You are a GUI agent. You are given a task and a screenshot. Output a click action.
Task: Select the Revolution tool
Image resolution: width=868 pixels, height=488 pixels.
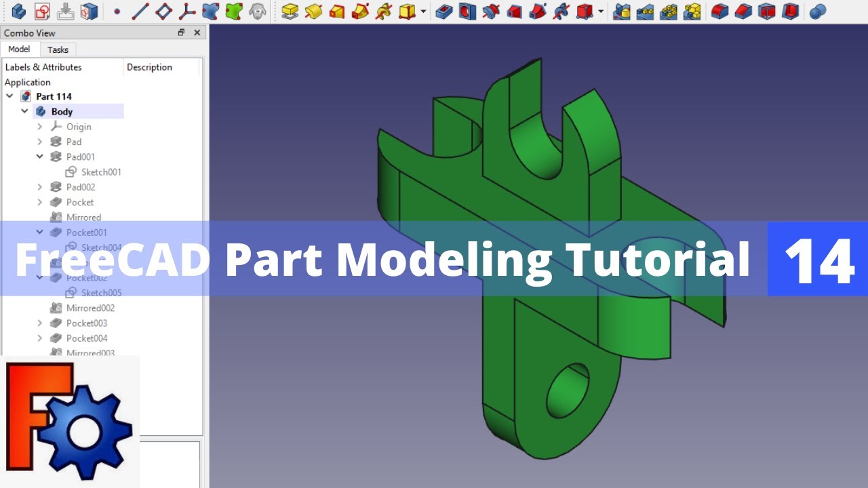pyautogui.click(x=313, y=11)
